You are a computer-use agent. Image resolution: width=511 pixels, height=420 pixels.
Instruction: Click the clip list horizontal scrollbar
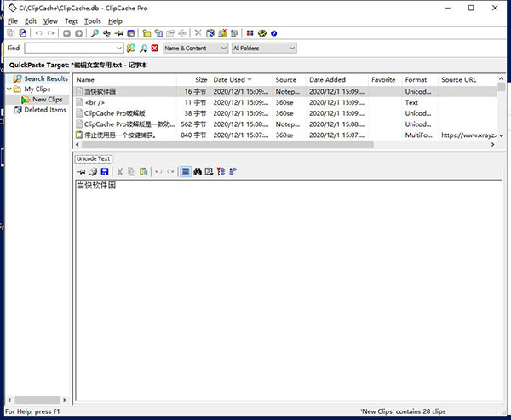pos(227,145)
